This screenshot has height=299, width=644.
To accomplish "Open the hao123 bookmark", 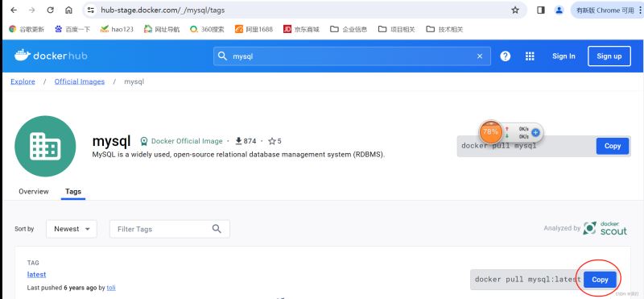I will click(x=117, y=29).
